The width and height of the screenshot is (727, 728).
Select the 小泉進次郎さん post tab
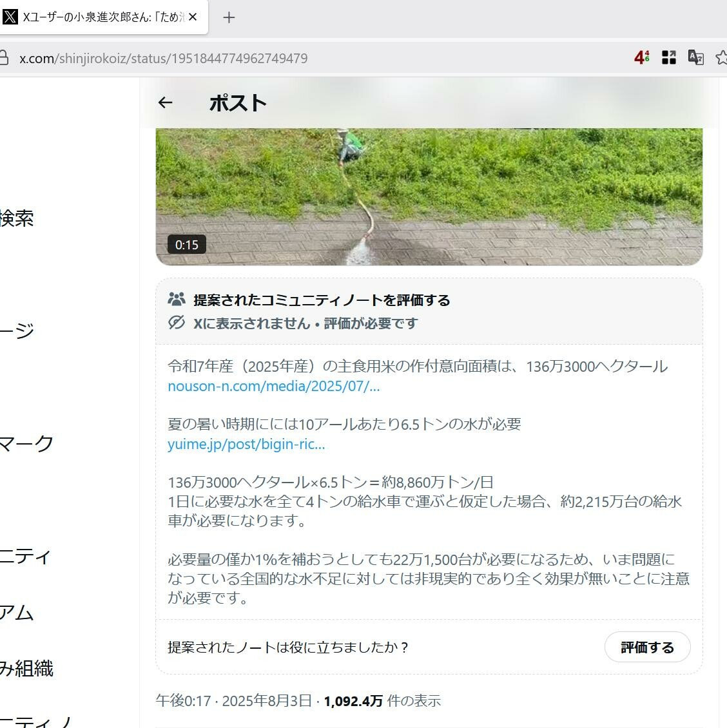[x=103, y=17]
